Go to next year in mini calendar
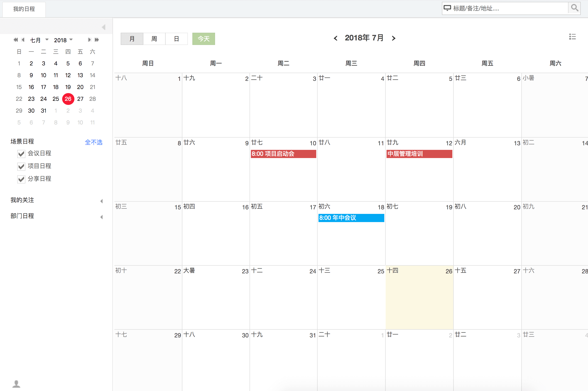Image resolution: width=588 pixels, height=391 pixels. coord(97,40)
